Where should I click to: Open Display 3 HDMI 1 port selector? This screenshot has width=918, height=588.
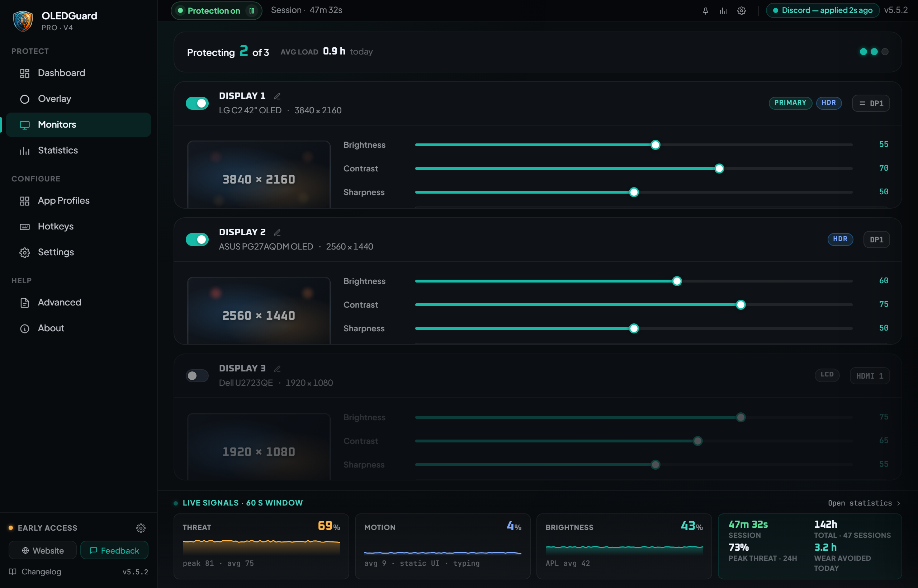(870, 376)
